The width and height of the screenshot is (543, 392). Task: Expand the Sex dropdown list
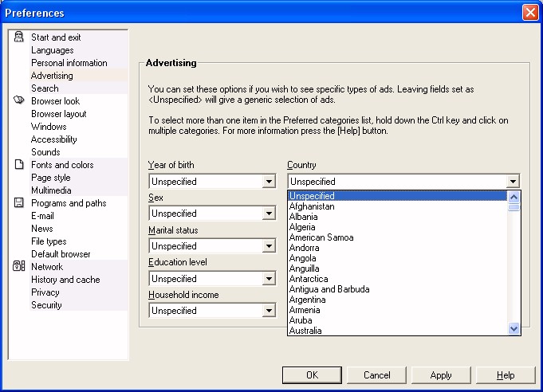pos(269,214)
